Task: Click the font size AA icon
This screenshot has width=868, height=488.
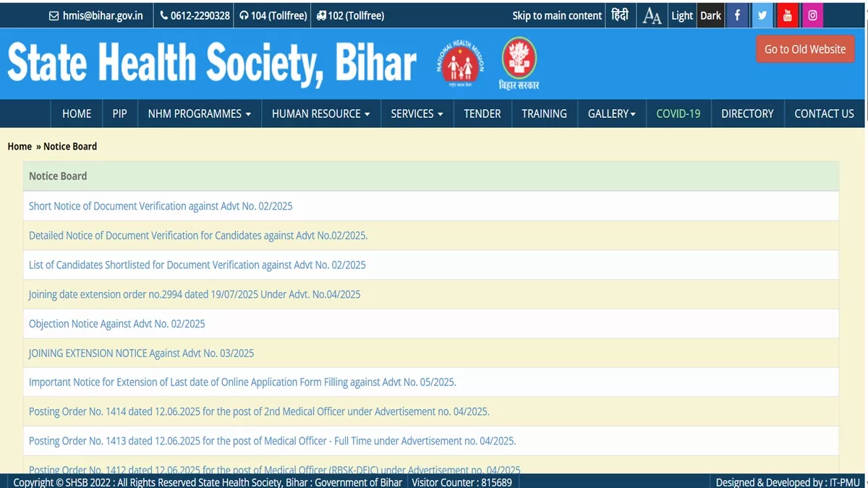Action: tap(652, 16)
